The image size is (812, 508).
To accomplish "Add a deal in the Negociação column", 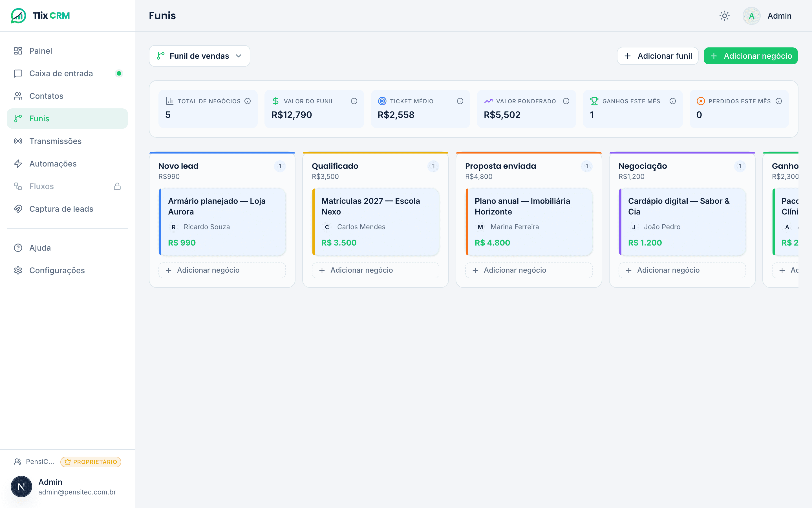I will click(682, 270).
